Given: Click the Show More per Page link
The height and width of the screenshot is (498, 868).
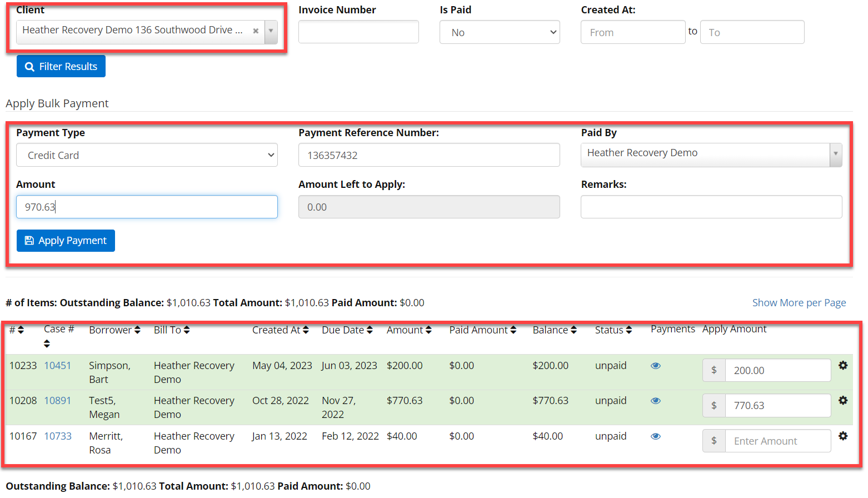Looking at the screenshot, I should (x=799, y=302).
